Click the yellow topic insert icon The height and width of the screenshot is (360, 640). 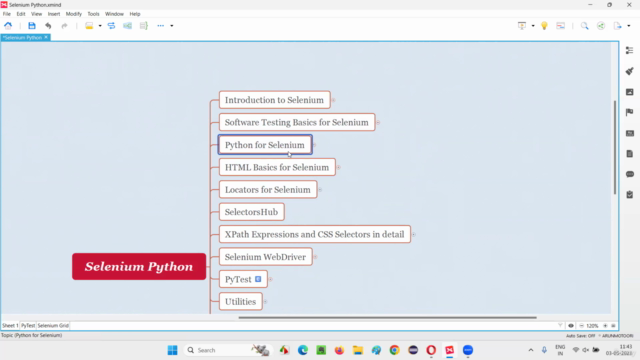(x=89, y=26)
